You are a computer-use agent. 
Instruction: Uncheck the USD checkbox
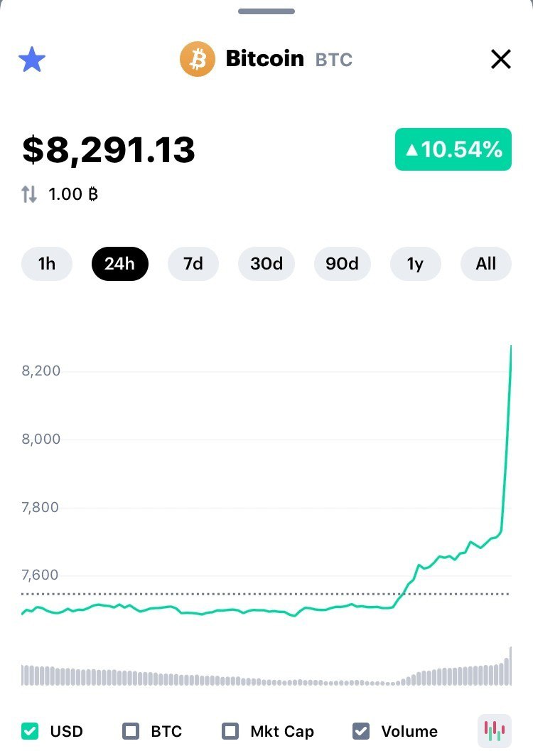[30, 731]
